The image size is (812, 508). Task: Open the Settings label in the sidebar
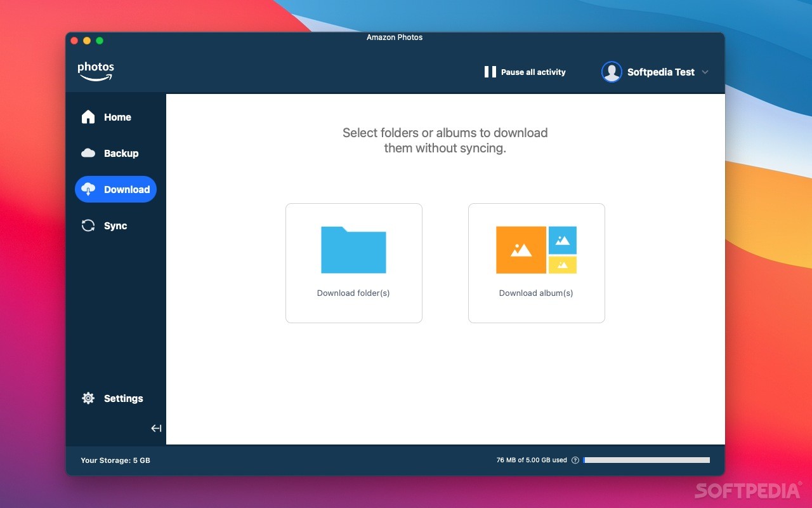tap(124, 398)
